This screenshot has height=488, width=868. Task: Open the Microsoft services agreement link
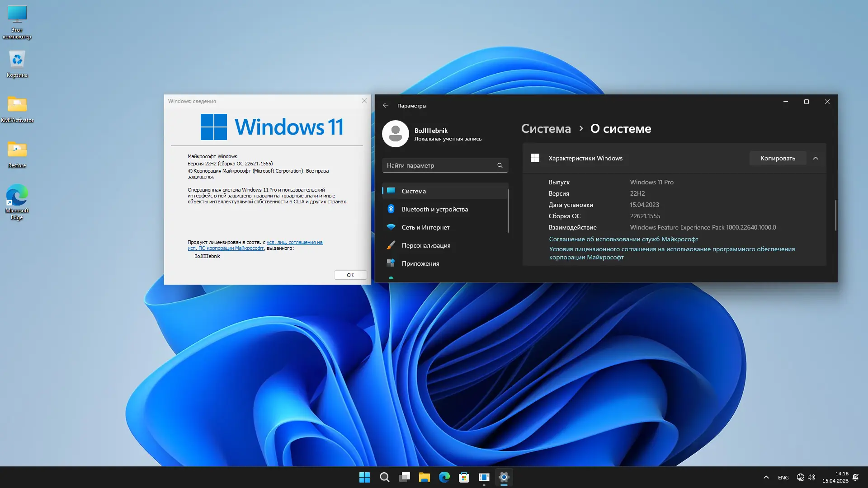[623, 239]
